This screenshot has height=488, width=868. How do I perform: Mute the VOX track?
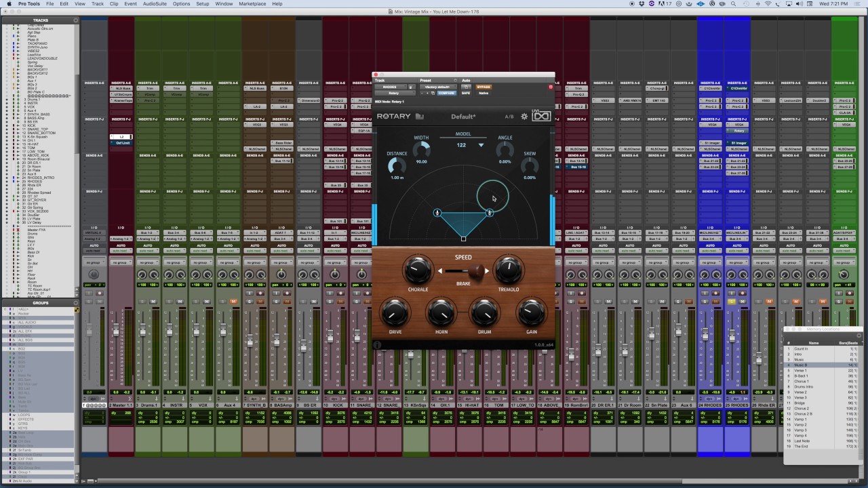(207, 301)
